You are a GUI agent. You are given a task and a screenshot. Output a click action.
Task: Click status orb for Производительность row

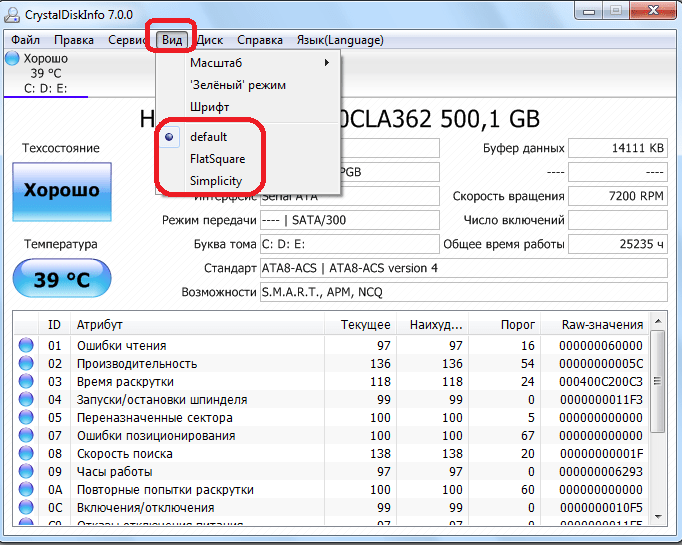click(26, 363)
